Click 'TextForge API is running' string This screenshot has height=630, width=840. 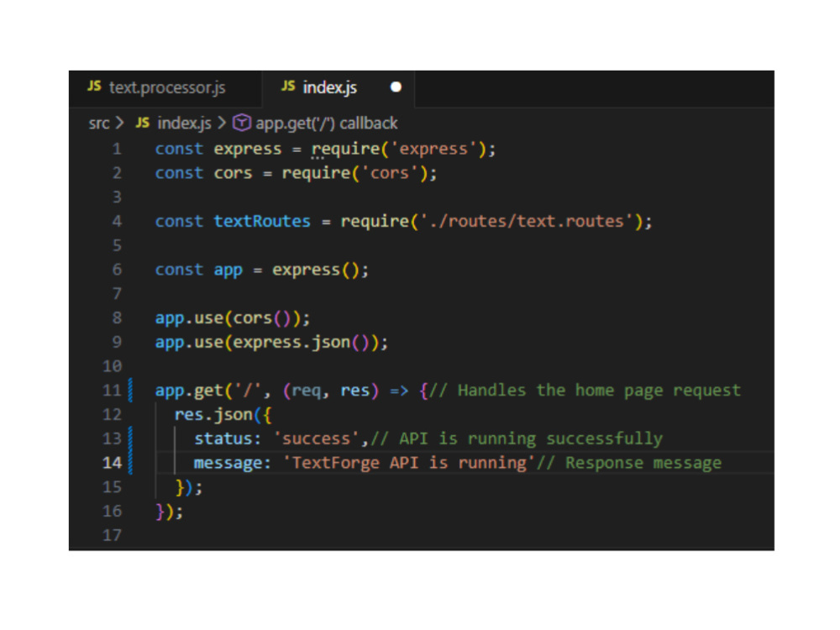click(x=409, y=463)
